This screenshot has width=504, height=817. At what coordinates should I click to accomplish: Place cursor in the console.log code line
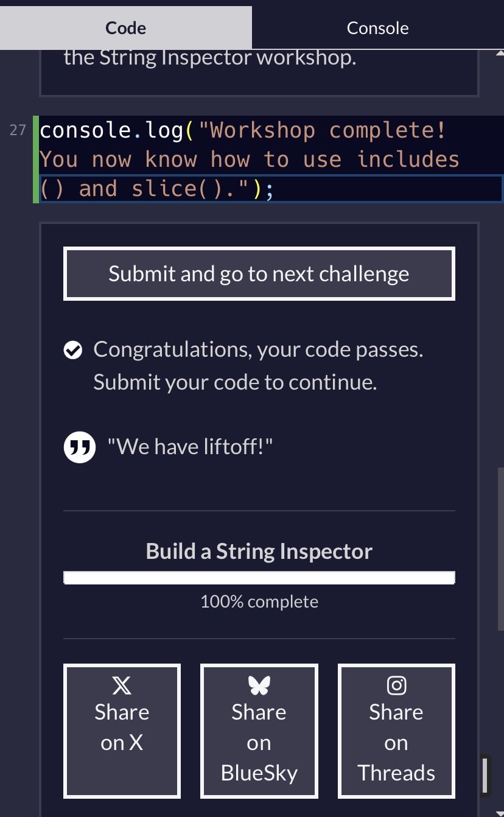[243, 160]
